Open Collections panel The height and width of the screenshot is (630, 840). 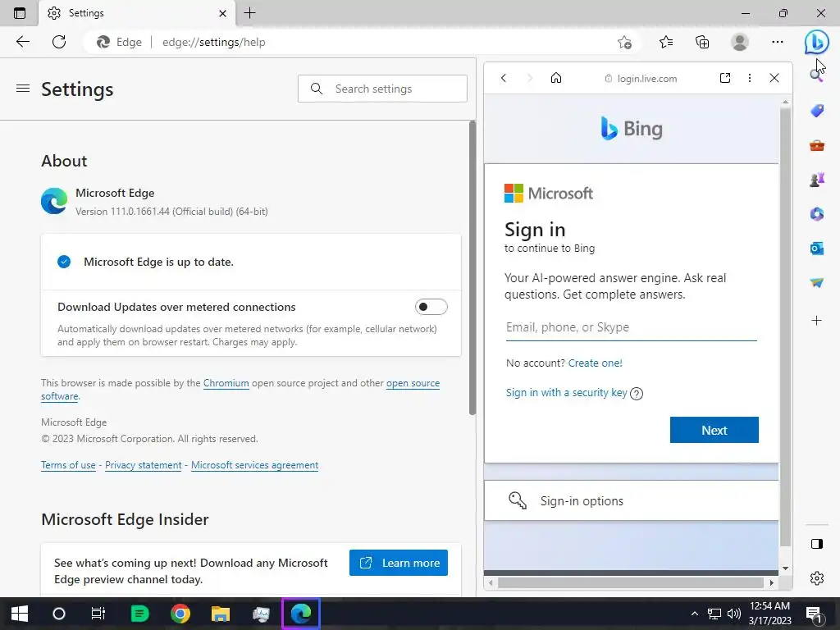pos(702,42)
